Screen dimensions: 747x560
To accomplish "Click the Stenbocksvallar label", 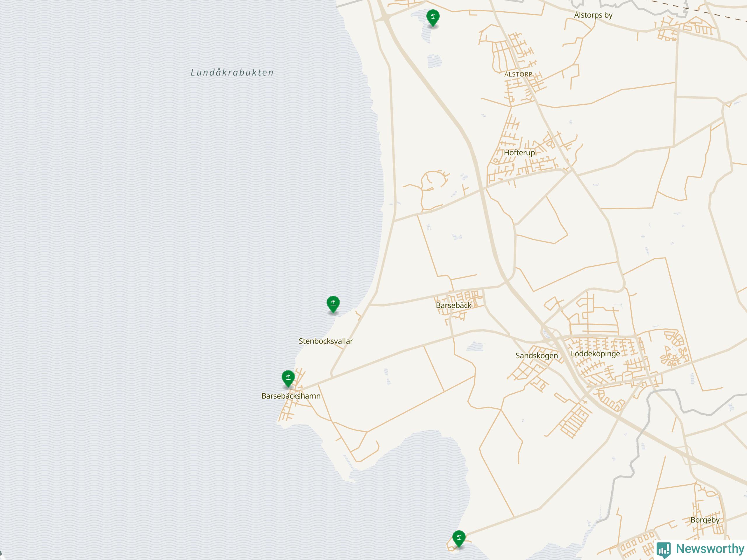I will pos(326,341).
